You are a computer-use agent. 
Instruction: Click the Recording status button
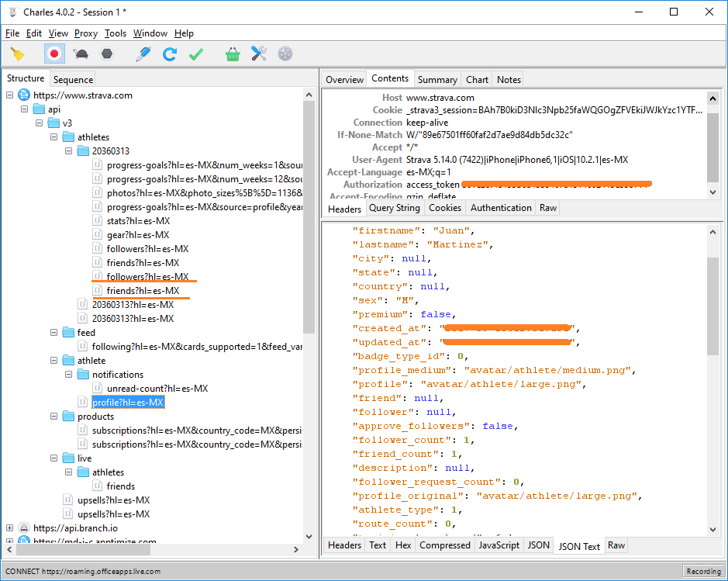tap(703, 572)
